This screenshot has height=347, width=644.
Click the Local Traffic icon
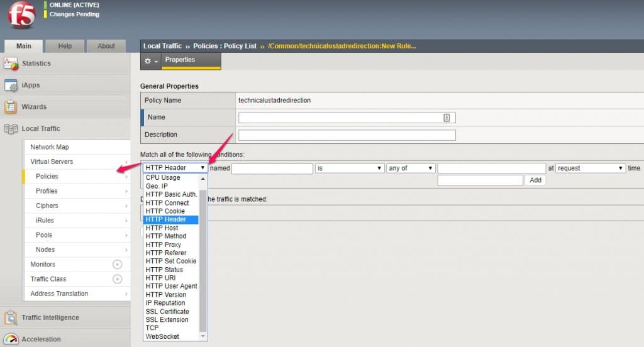tap(11, 129)
